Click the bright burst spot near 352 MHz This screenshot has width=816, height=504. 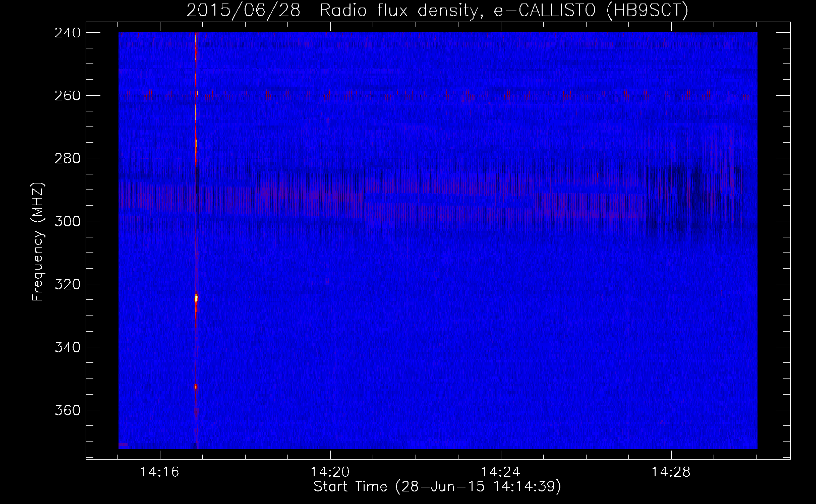click(196, 387)
